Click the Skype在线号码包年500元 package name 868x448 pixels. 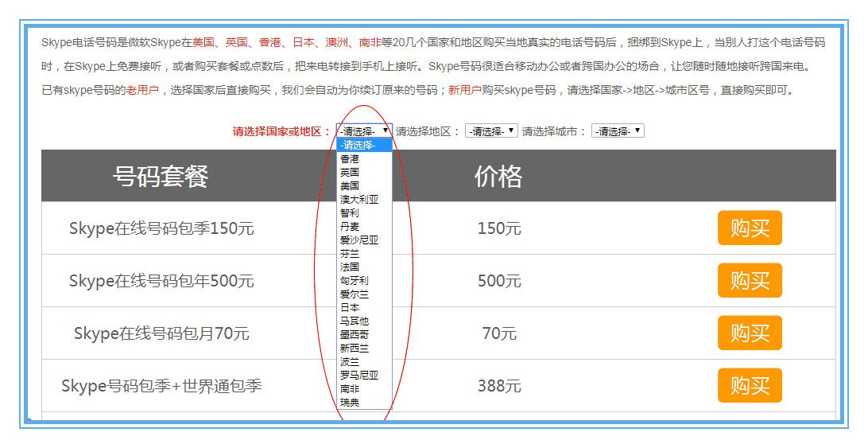pyautogui.click(x=161, y=281)
